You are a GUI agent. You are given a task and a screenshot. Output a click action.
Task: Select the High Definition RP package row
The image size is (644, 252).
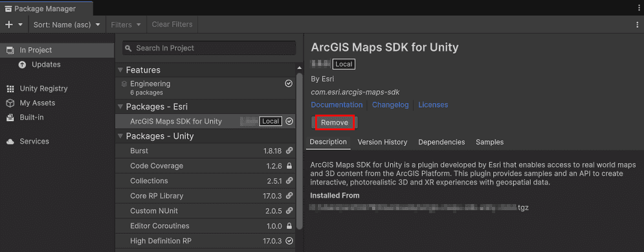205,241
